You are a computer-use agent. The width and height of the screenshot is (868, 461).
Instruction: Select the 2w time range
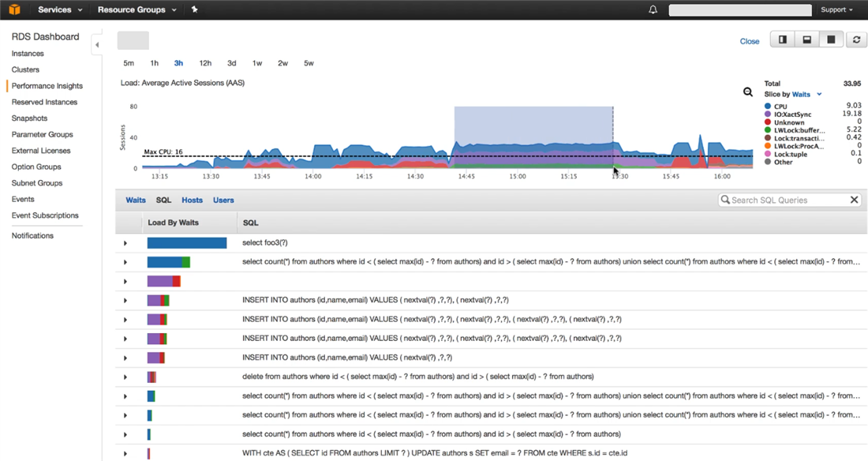(282, 63)
